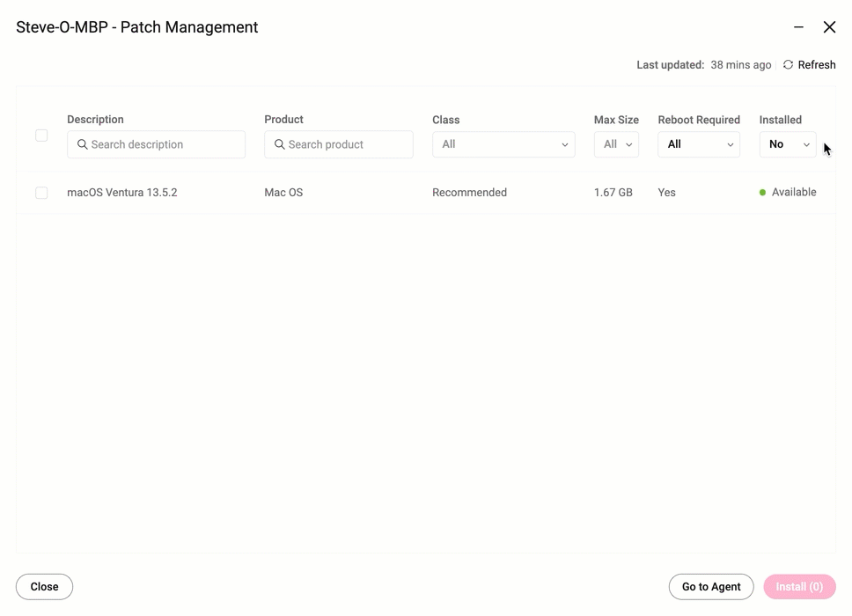Click the magnifier icon in Search product
The image size is (852, 616).
point(279,144)
